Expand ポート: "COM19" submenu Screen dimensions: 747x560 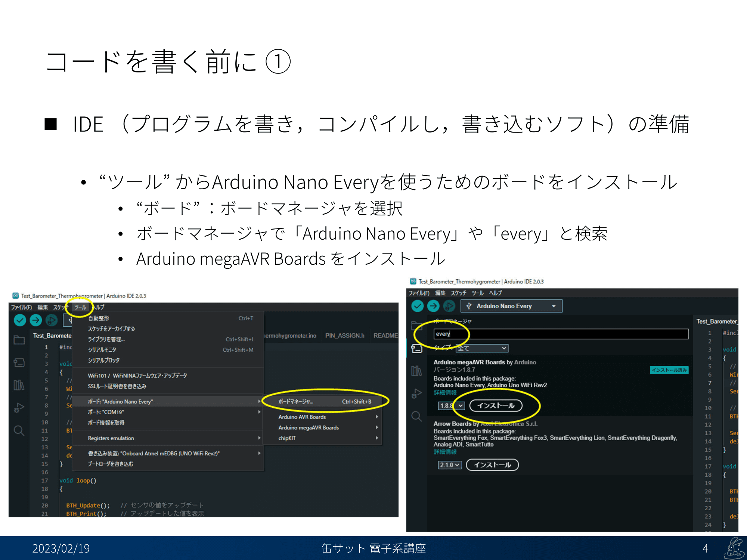point(168,412)
